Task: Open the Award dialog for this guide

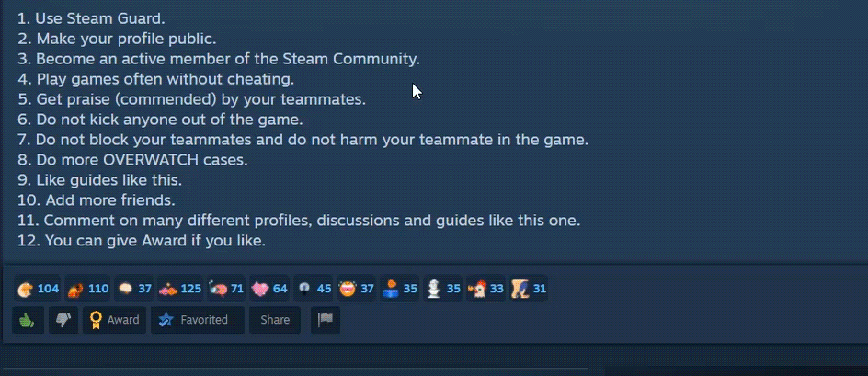Action: point(115,320)
